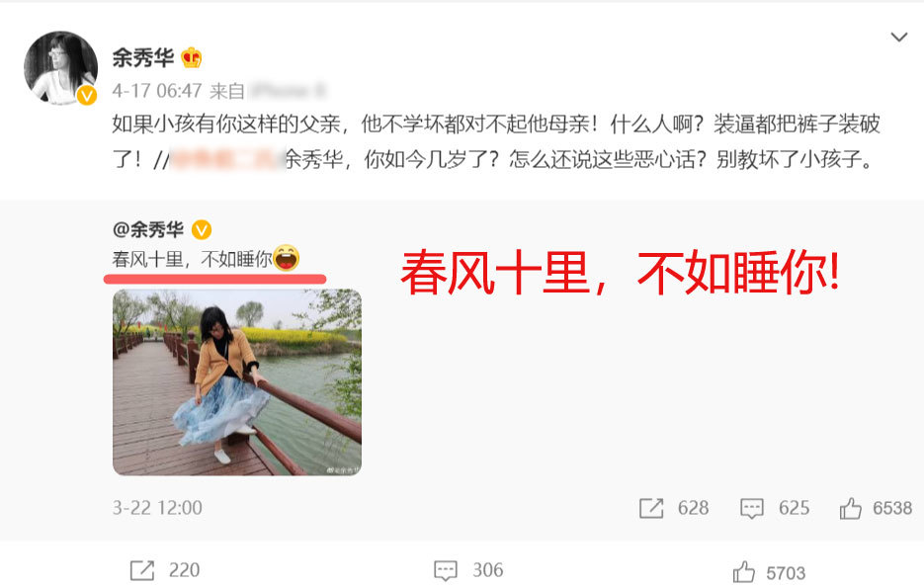Enlarge the bridge photo thumbnail

(x=237, y=382)
